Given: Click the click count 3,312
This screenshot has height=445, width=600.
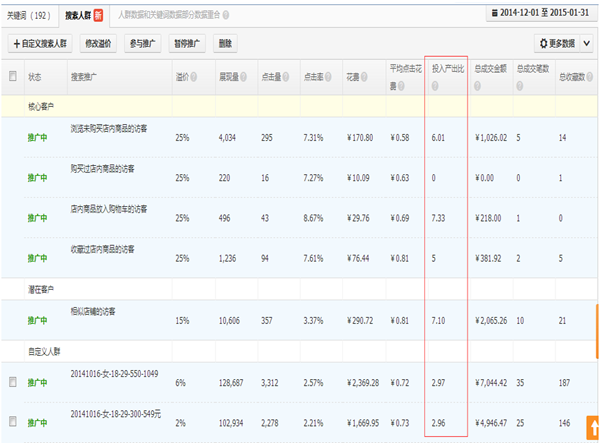Looking at the screenshot, I should coord(270,383).
